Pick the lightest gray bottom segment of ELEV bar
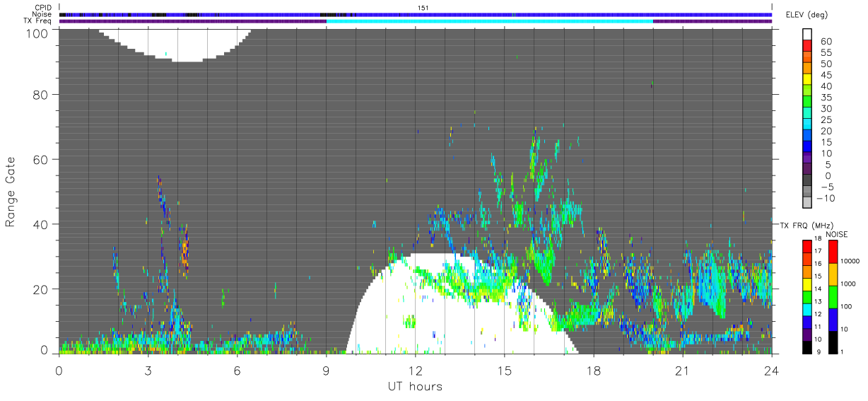 point(807,202)
